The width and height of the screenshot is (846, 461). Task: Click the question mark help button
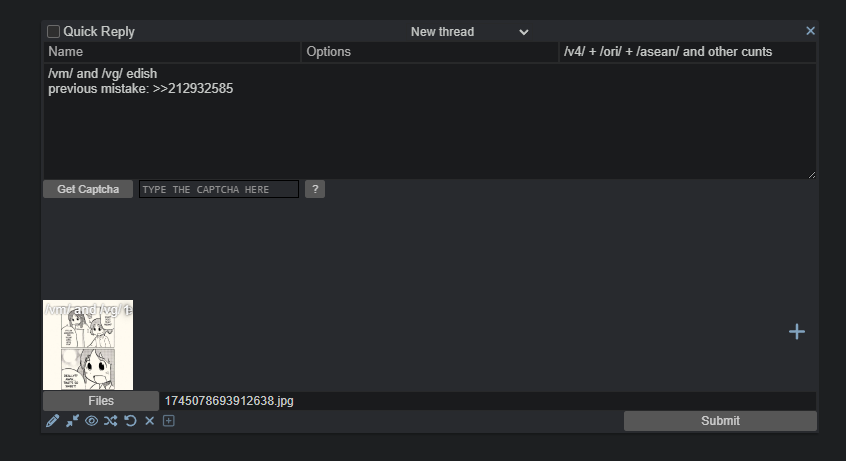(315, 189)
